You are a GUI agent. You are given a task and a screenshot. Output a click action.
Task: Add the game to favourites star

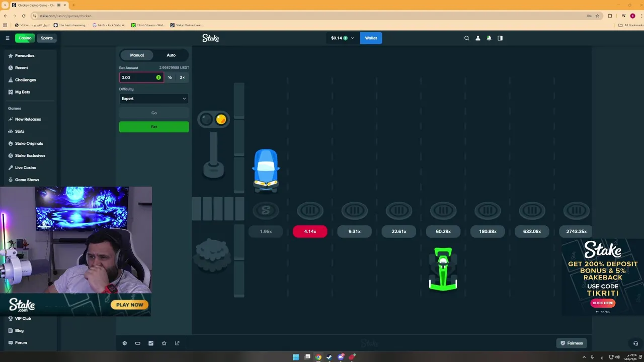point(164,343)
